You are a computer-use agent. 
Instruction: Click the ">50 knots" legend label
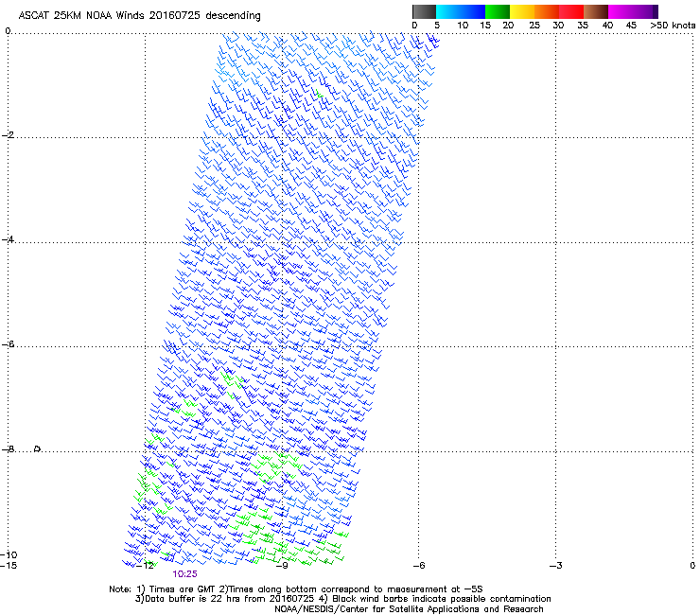tap(673, 26)
